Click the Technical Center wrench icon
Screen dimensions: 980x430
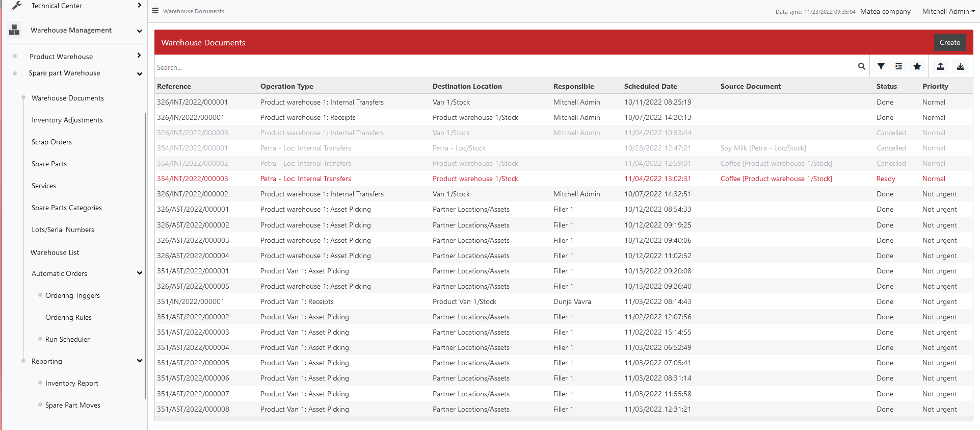[17, 6]
